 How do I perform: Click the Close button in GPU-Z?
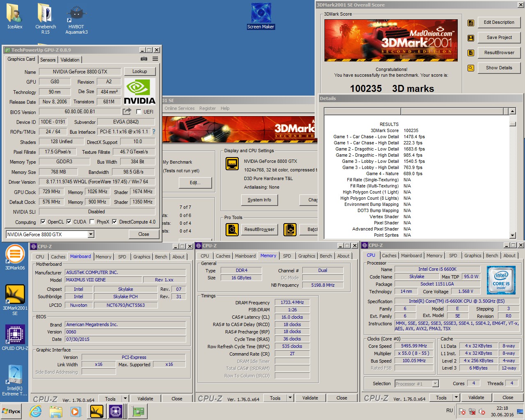[x=144, y=234]
